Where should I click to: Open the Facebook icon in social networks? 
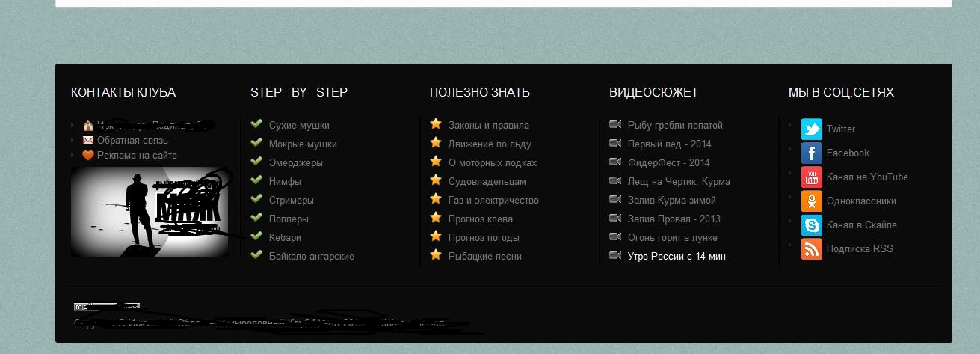tap(812, 153)
